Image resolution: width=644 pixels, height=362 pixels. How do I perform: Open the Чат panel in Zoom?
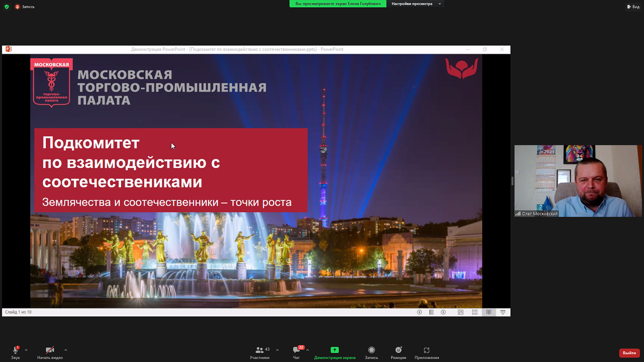coord(296,353)
